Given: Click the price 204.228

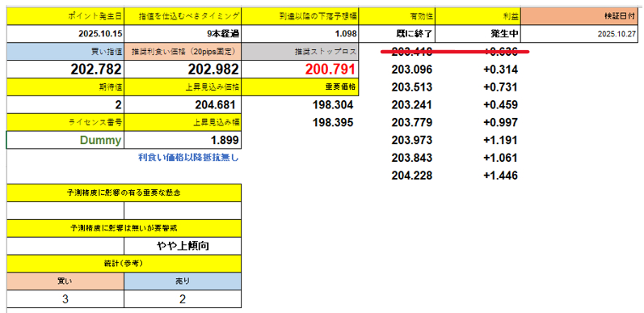Looking at the screenshot, I should [x=412, y=176].
